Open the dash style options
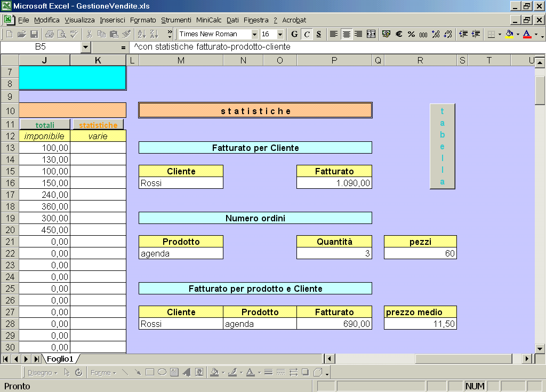Viewport: 546px width, 392px height. [280, 372]
